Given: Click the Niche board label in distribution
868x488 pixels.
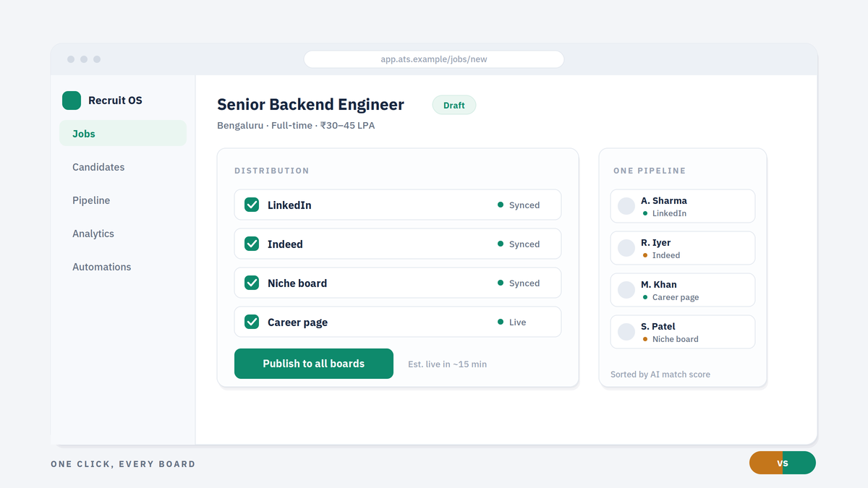Looking at the screenshot, I should click(x=297, y=283).
